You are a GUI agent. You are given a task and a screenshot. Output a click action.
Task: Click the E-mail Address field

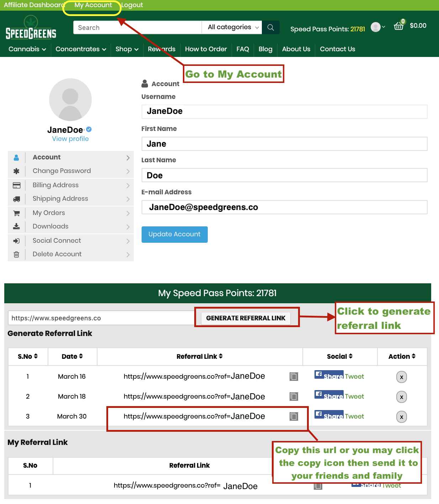coord(285,207)
